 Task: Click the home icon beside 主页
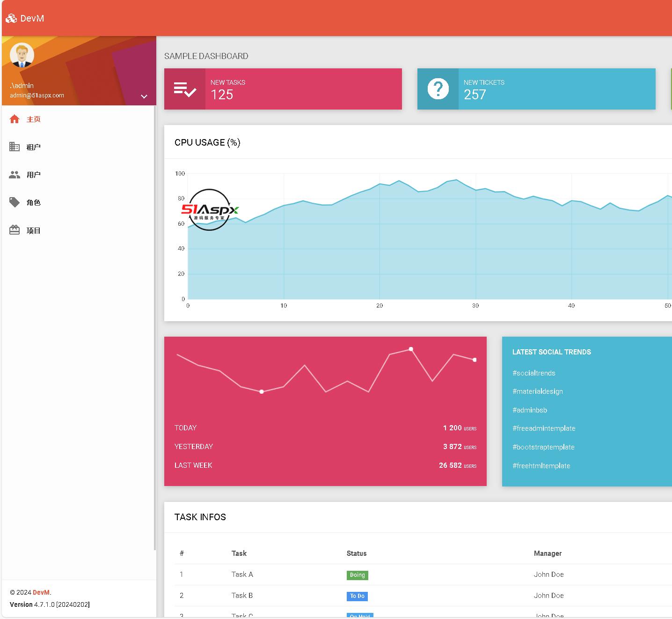click(x=15, y=119)
